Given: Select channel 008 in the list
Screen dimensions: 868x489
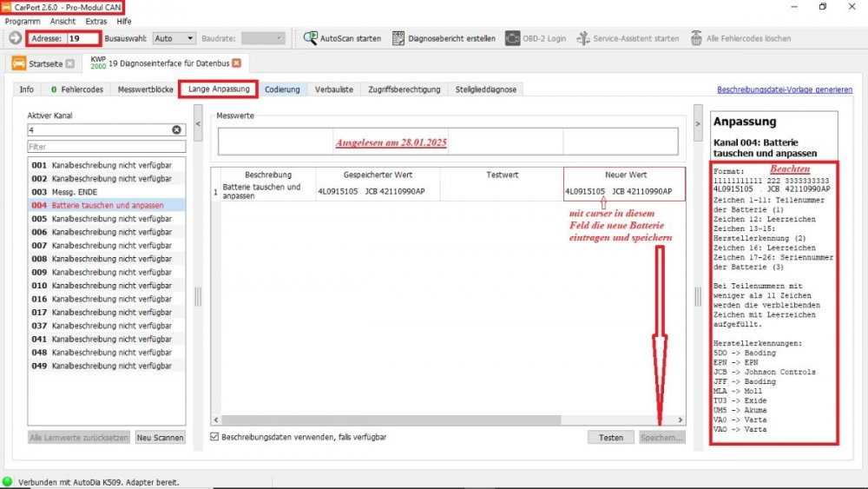Looking at the screenshot, I should [107, 259].
